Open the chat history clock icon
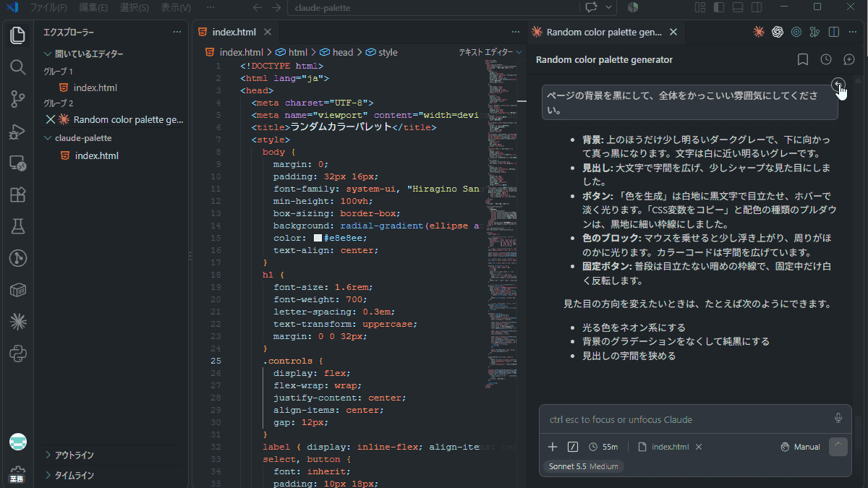868x488 pixels. pyautogui.click(x=826, y=59)
